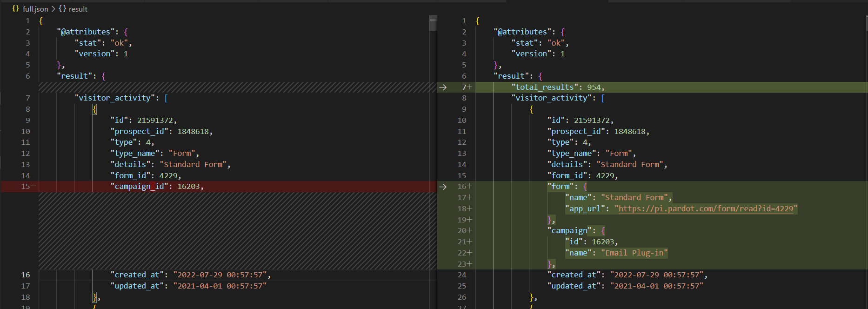Click the right editor's overview ruler scrollbar
Viewport: 868px width, 309px height.
pyautogui.click(x=866, y=23)
